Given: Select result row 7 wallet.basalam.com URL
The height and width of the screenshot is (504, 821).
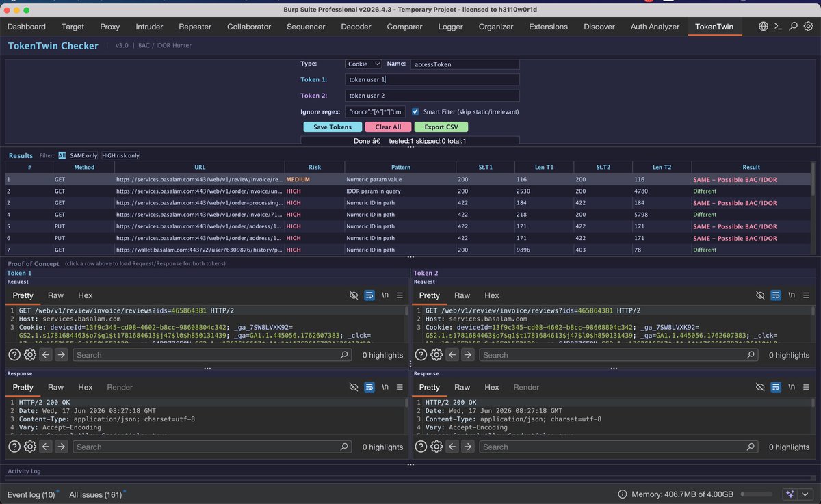Looking at the screenshot, I should [x=199, y=250].
